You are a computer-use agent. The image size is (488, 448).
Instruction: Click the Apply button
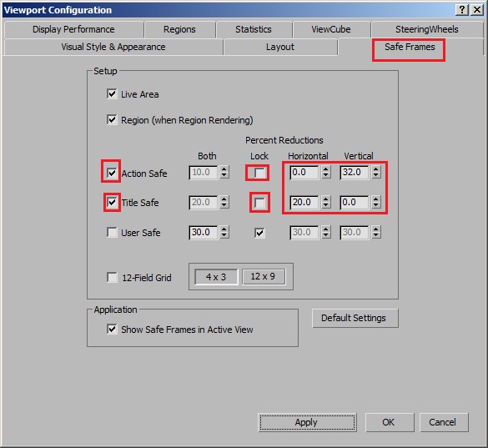(x=307, y=422)
